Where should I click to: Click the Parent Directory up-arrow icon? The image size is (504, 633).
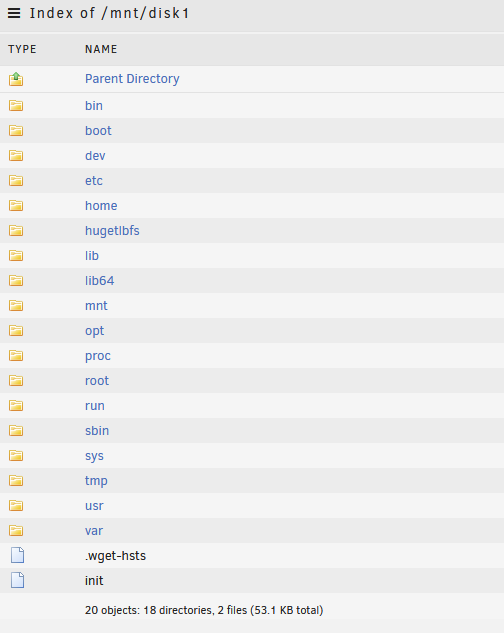16,79
